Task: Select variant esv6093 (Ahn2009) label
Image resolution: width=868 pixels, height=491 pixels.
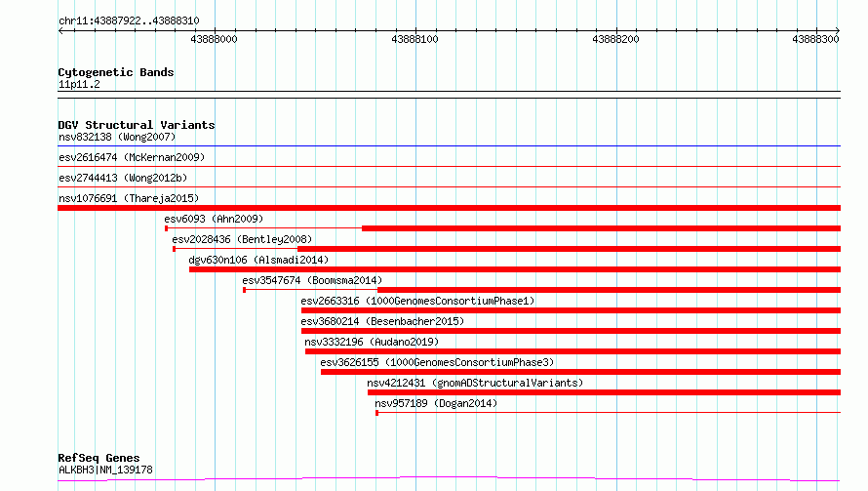Action: (214, 219)
